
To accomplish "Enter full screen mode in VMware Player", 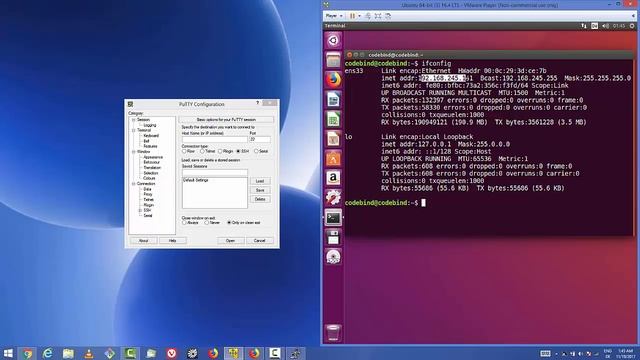I will pos(378,16).
